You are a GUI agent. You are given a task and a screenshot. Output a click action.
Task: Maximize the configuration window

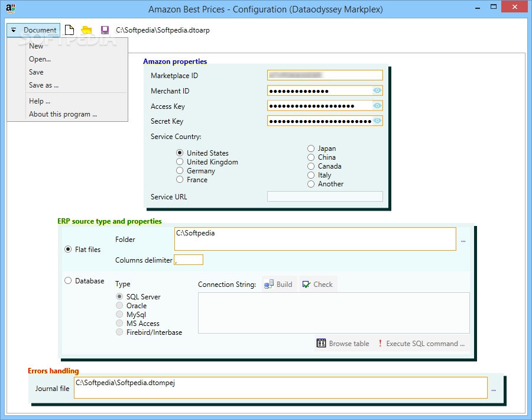[494, 7]
